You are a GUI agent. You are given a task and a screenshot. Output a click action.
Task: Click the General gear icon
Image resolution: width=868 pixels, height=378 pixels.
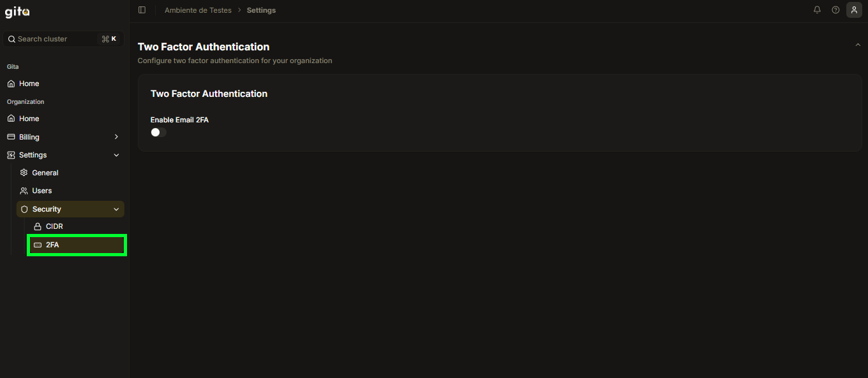pos(24,173)
